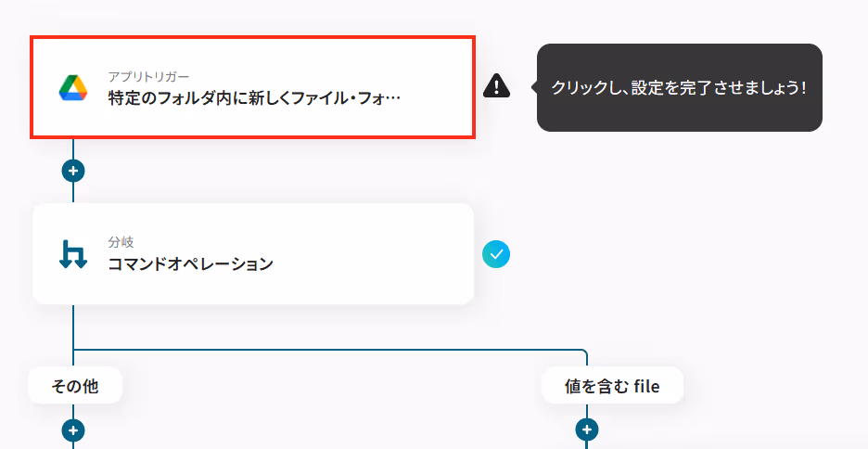Click the truncated ellipsis at the trigger title end
This screenshot has height=449, width=868.
click(392, 99)
